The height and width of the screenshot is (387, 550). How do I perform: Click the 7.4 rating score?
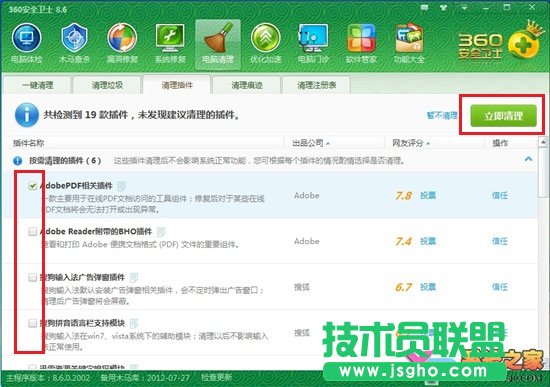(403, 241)
